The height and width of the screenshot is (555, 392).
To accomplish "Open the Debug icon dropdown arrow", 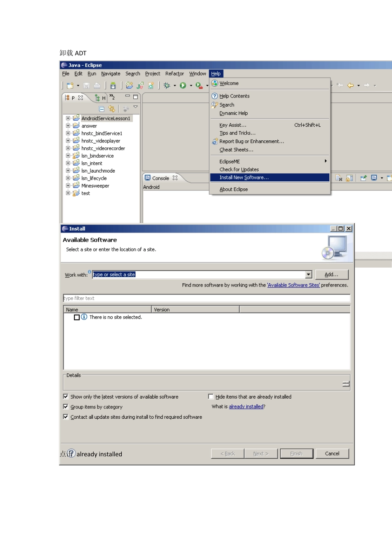I will [x=175, y=86].
